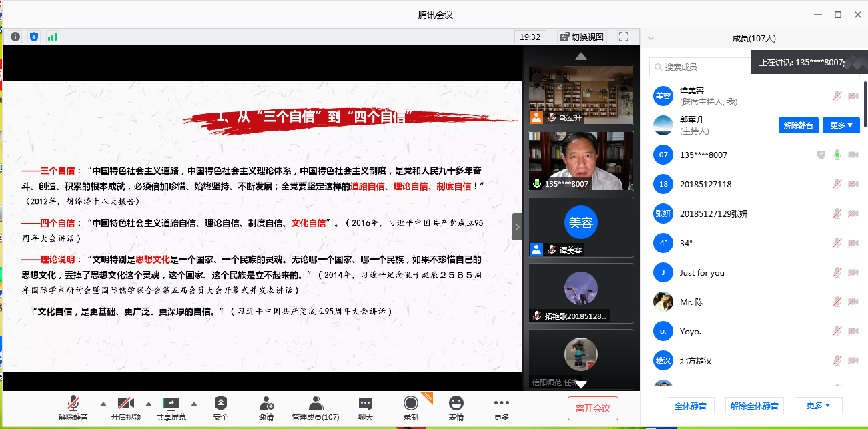This screenshot has width=868, height=429.
Task: Expand the More dropdown at member list bottom
Action: coord(818,405)
